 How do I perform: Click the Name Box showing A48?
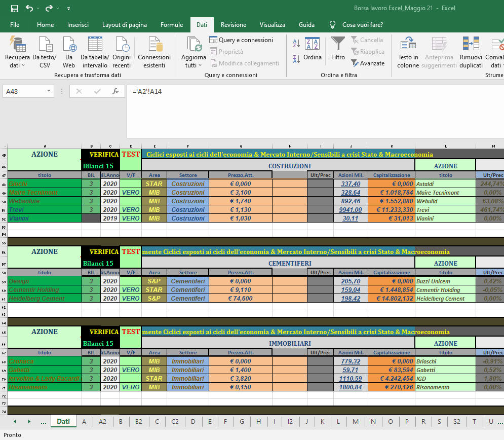(x=24, y=91)
